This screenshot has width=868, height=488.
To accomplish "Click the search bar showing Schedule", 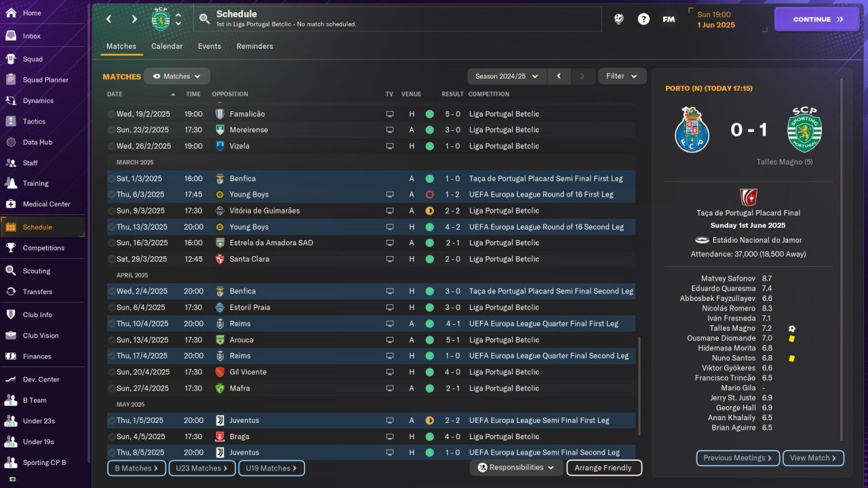I will coord(397,19).
